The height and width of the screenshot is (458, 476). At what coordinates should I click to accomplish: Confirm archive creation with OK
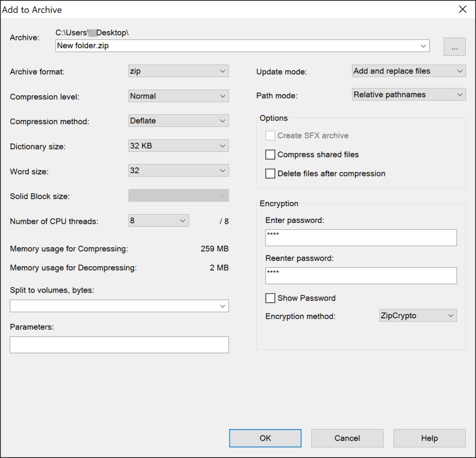click(265, 438)
